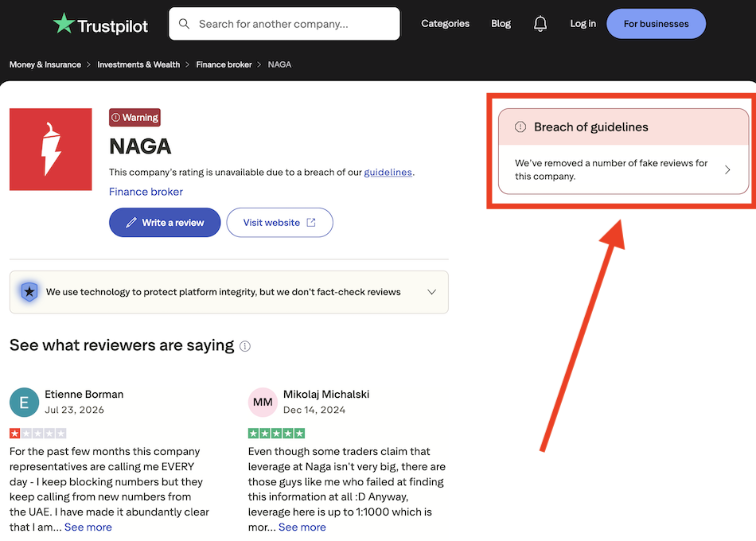Click Write a review

pyautogui.click(x=165, y=222)
